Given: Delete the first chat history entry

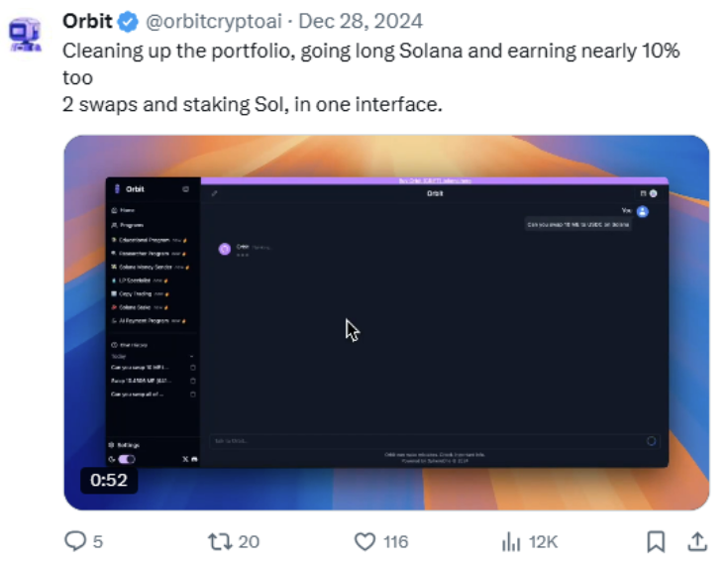Looking at the screenshot, I should coord(193,368).
